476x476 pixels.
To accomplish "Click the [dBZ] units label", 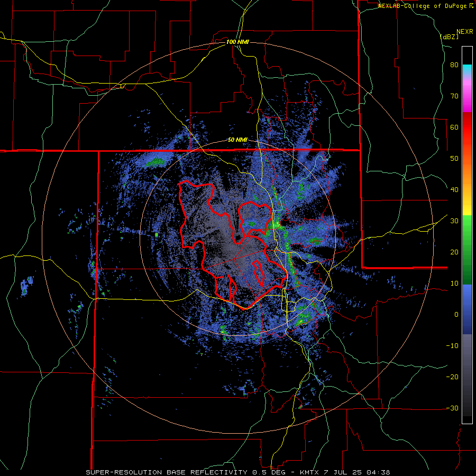I will pyautogui.click(x=449, y=36).
